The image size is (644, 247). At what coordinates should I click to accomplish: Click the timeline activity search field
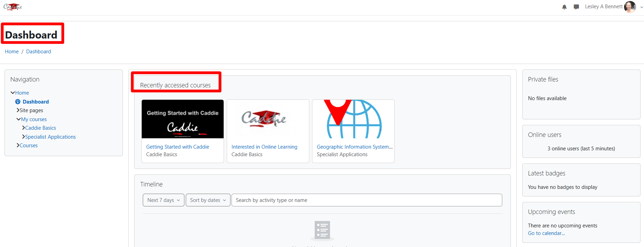click(367, 200)
